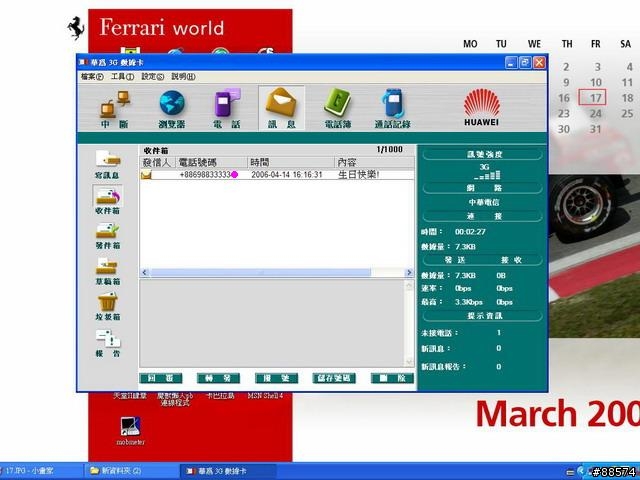The image size is (640, 480).
Task: Click the 3G signal strength bars
Action: (487, 176)
